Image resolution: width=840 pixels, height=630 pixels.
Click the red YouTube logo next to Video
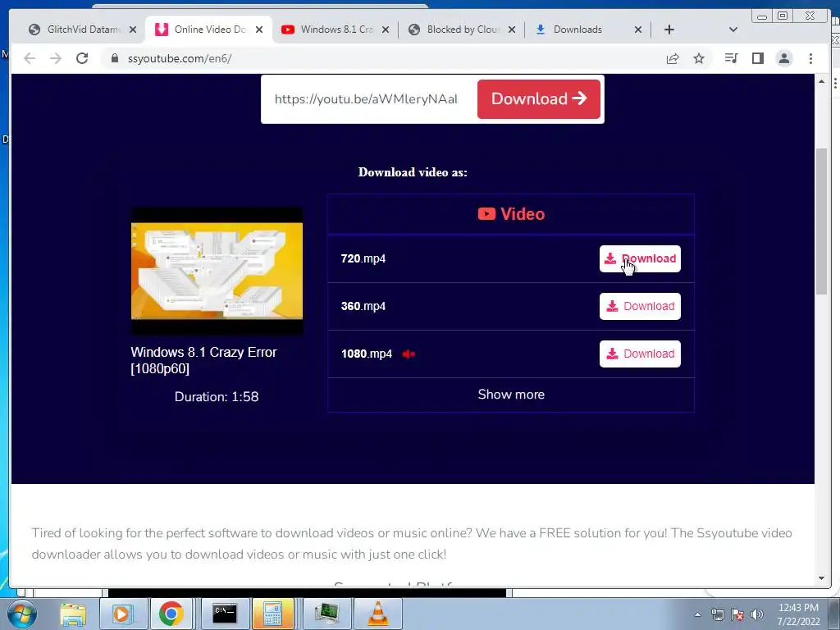click(486, 214)
